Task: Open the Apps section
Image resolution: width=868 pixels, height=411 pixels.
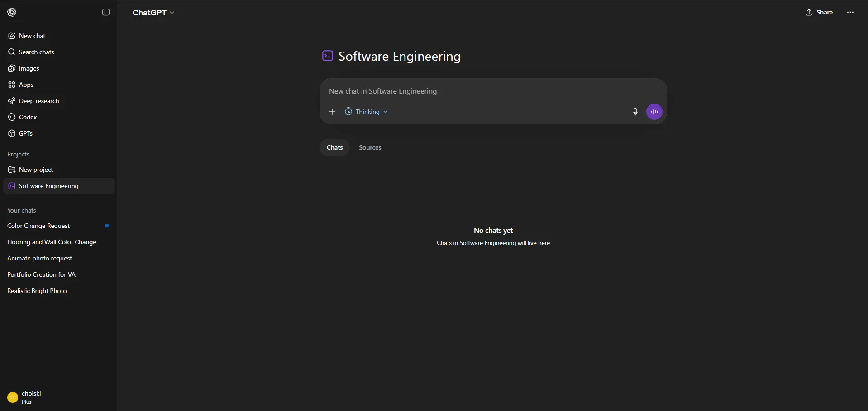Action: click(x=58, y=85)
